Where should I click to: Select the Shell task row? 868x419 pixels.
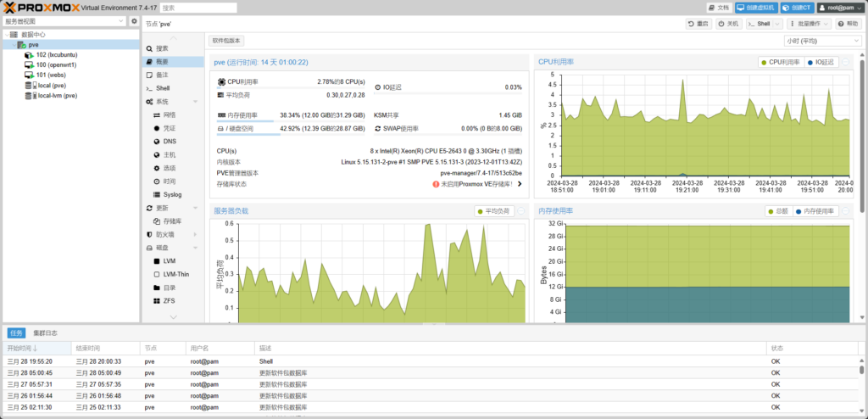click(430, 361)
